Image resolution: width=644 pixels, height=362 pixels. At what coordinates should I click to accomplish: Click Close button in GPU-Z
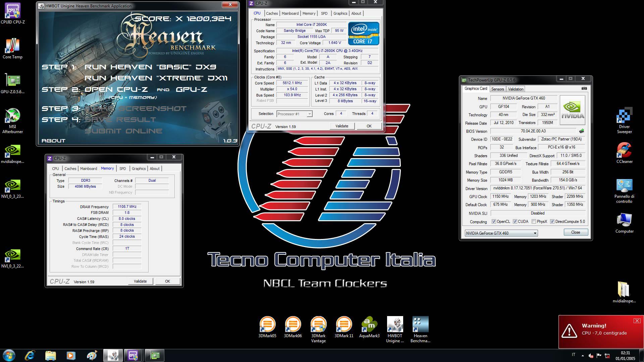pos(576,232)
